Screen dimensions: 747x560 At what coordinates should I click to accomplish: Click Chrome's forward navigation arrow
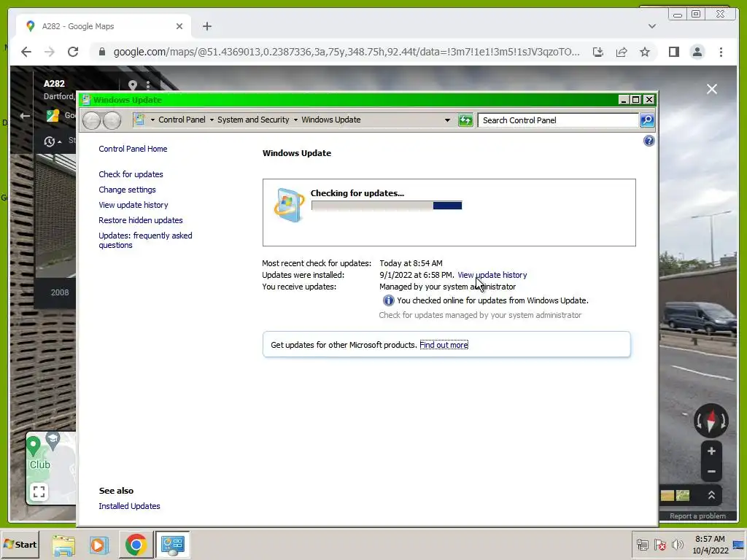pyautogui.click(x=50, y=52)
